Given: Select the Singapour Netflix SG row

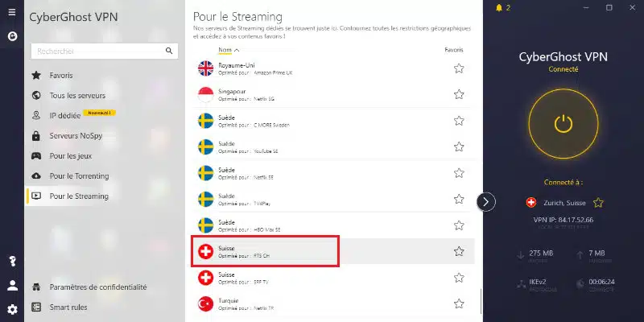Looking at the screenshot, I should pyautogui.click(x=334, y=94).
